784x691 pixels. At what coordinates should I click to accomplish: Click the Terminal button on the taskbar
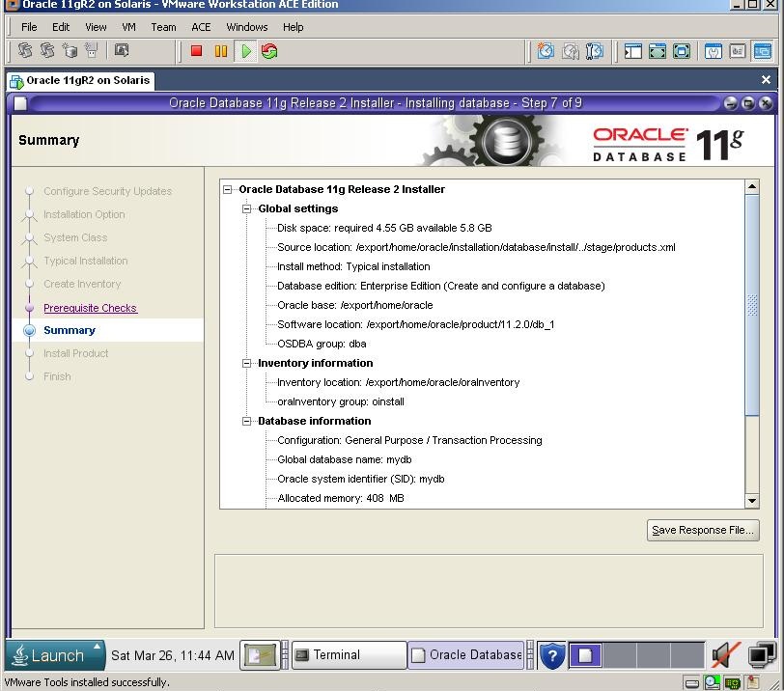(348, 655)
